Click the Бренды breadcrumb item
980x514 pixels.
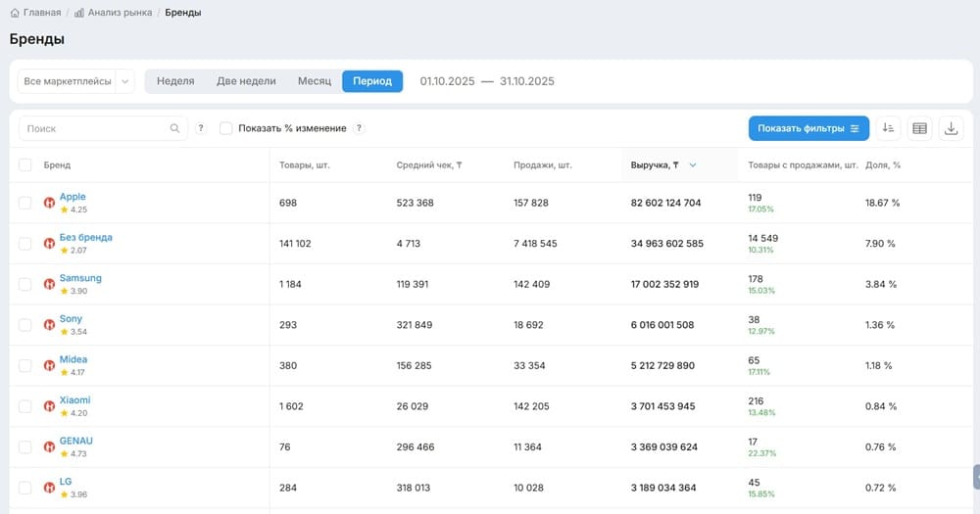(x=183, y=13)
